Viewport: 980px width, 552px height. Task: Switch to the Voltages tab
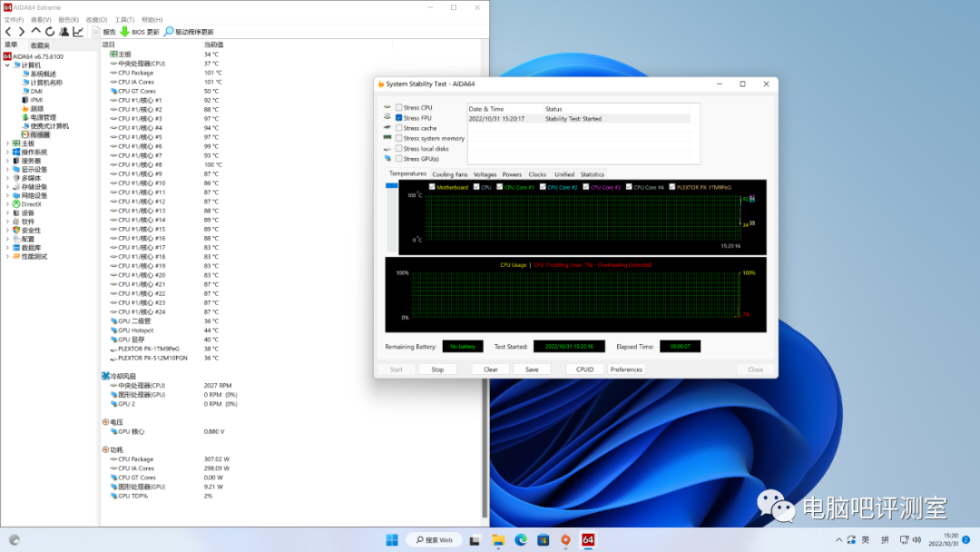pyautogui.click(x=485, y=174)
